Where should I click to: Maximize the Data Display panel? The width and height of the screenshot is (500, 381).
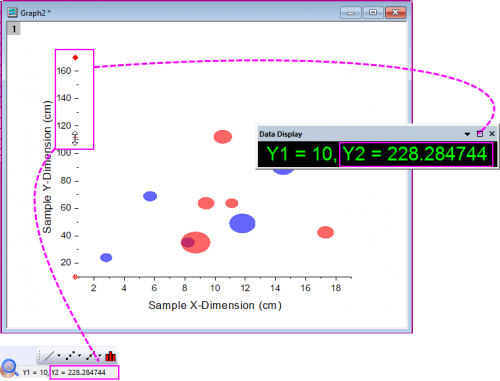click(x=480, y=134)
